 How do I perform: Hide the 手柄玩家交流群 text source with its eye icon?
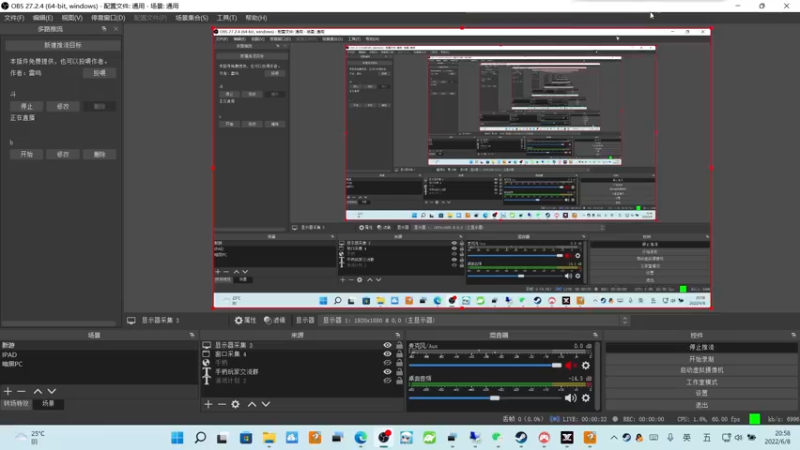click(387, 372)
